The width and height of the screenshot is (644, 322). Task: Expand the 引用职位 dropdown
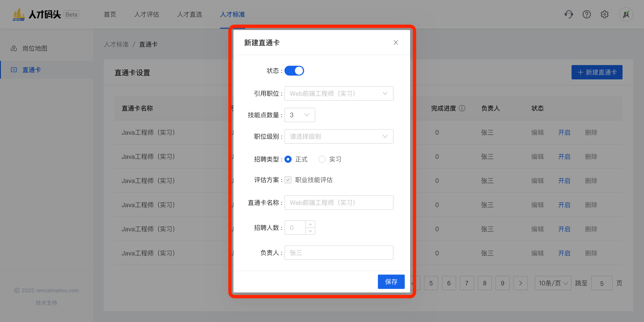pyautogui.click(x=339, y=93)
